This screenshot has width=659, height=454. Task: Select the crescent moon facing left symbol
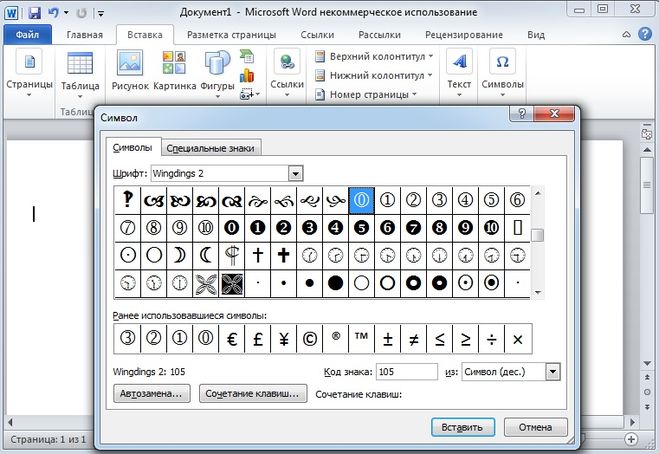tap(206, 255)
